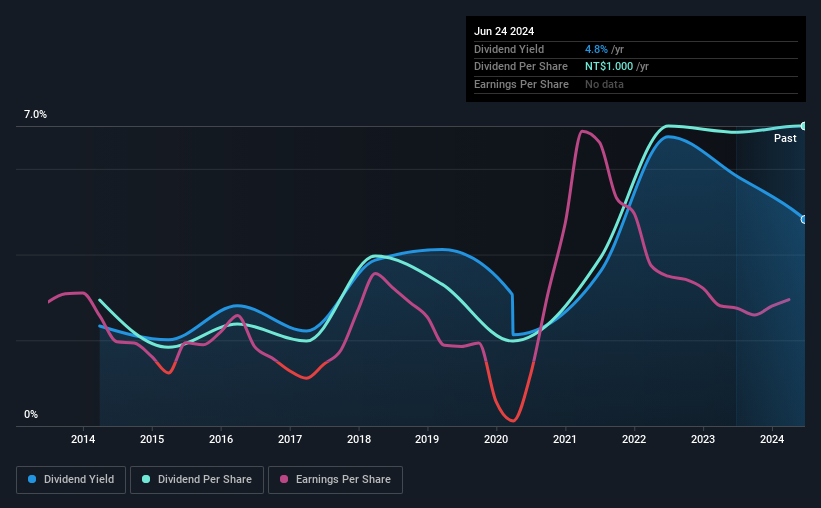This screenshot has width=821, height=508.
Task: Click the Earnings Per Share tooltip row label
Action: click(521, 84)
